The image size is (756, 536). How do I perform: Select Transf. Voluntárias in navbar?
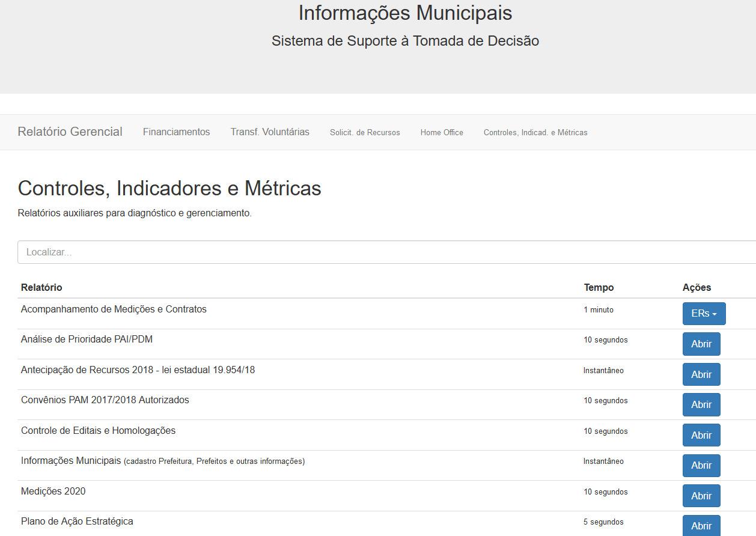pos(270,132)
